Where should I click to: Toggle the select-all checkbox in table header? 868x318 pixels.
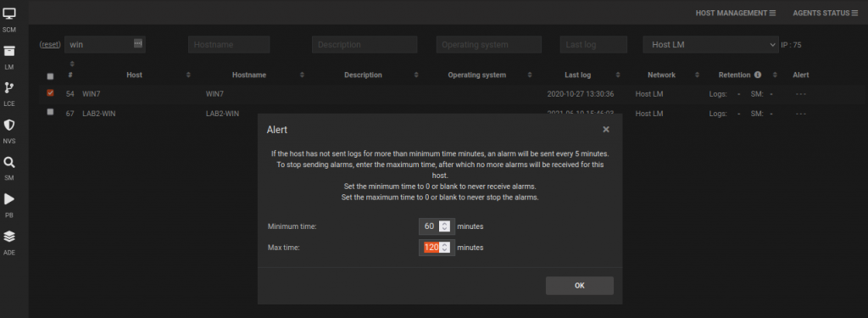point(50,76)
